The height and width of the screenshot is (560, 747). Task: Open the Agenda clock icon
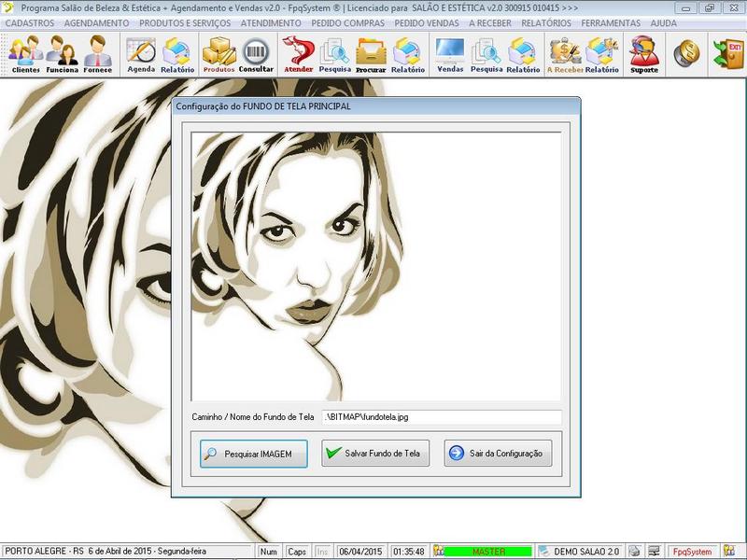click(x=141, y=54)
